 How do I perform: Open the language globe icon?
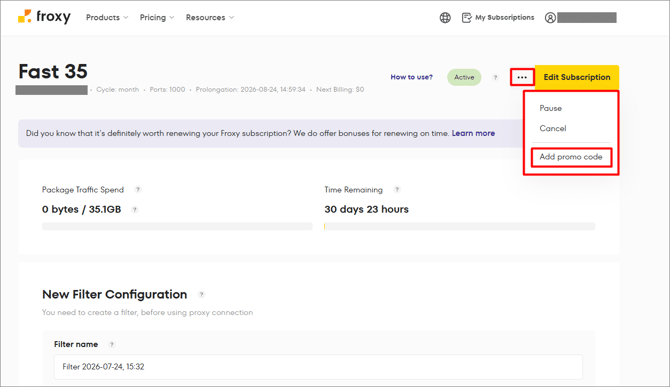(x=445, y=18)
